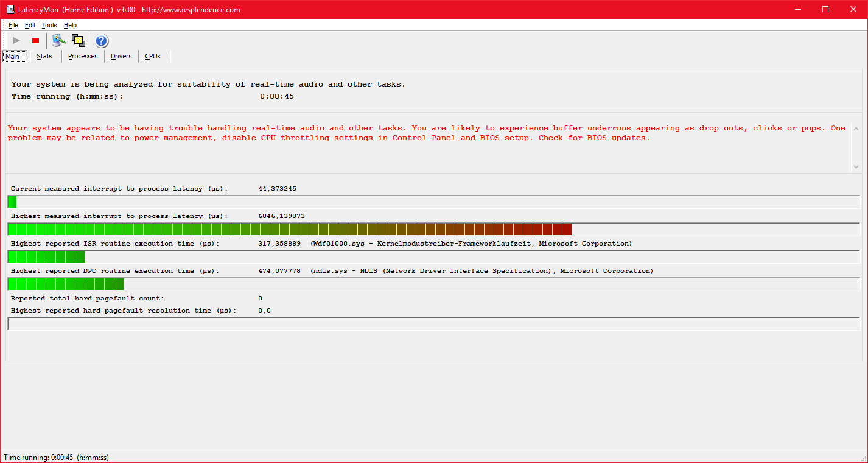
Task: Click the red warning message text
Action: pos(427,133)
